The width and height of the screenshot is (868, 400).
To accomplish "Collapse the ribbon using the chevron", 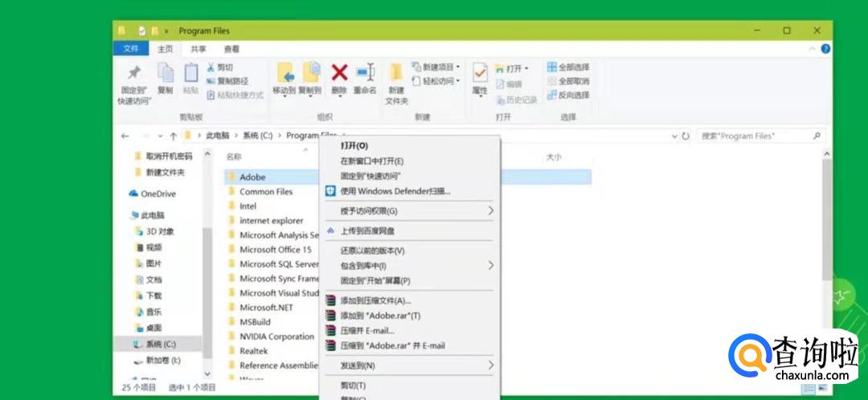I will [813, 49].
